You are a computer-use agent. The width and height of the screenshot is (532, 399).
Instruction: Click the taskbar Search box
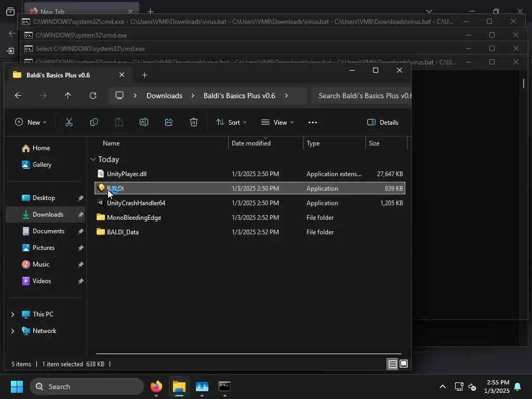(87, 387)
